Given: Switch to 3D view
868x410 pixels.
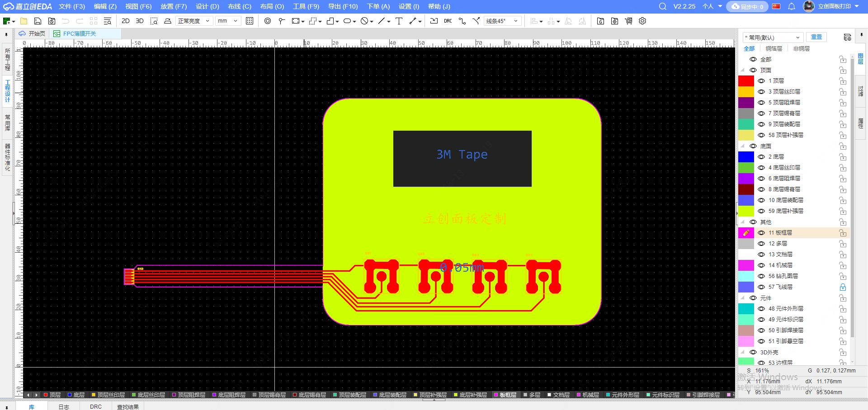Looking at the screenshot, I should coord(140,21).
